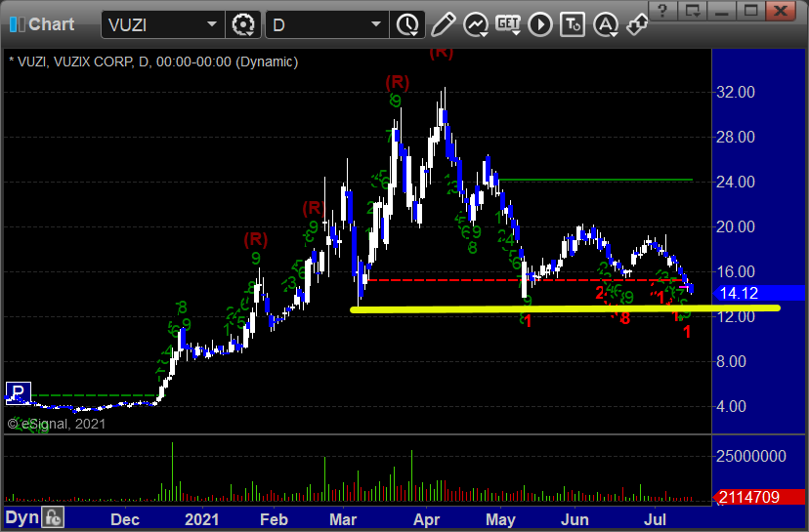The image size is (809, 532).
Task: Click the 24.00 price axis label
Action: pos(735,182)
